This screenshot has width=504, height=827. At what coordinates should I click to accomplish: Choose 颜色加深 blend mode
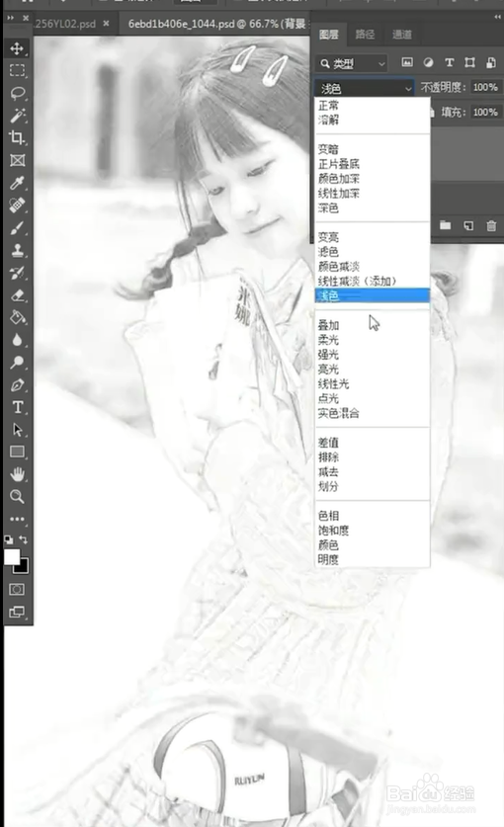pyautogui.click(x=372, y=179)
